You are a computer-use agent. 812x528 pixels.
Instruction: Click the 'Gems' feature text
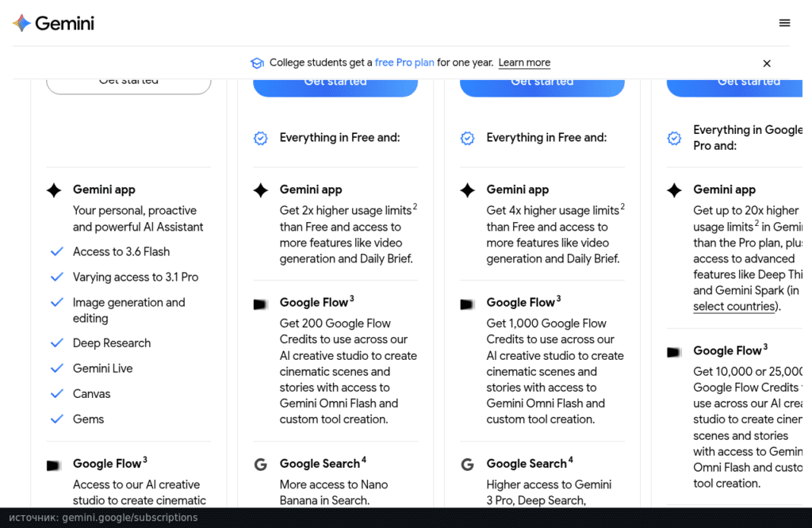89,419
